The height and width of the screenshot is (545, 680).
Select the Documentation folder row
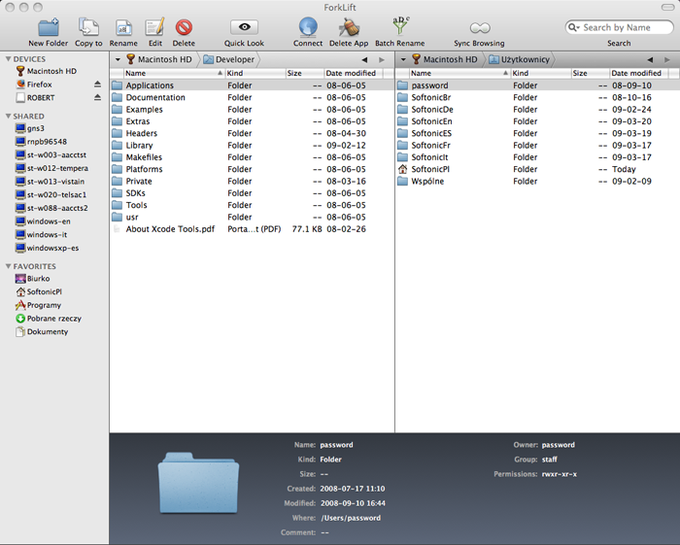pos(252,98)
